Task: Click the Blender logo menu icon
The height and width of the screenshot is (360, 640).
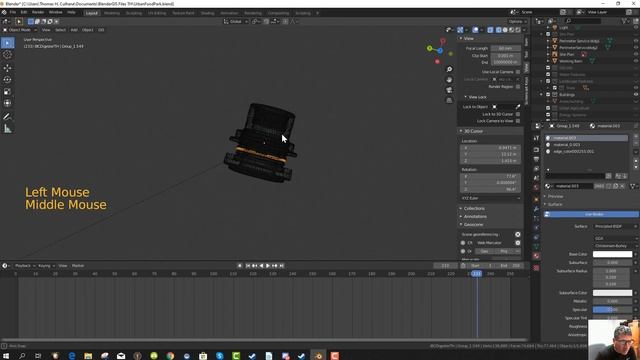Action: [4, 13]
